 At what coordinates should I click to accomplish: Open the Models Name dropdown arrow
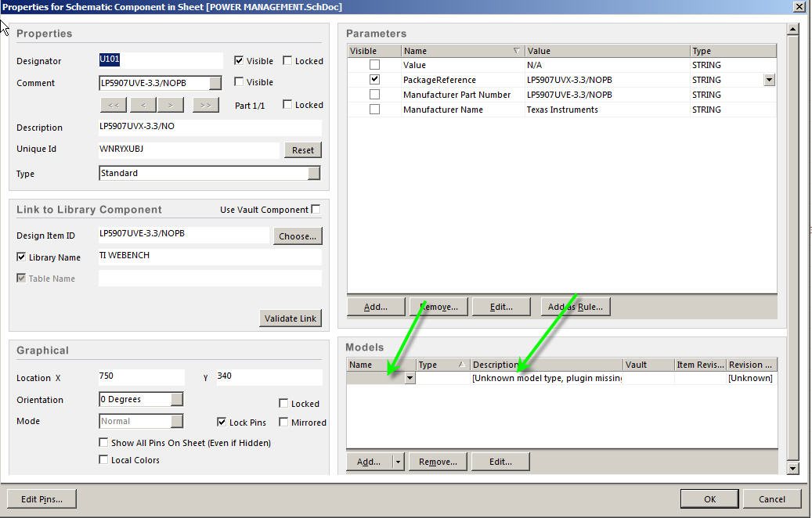(x=410, y=378)
